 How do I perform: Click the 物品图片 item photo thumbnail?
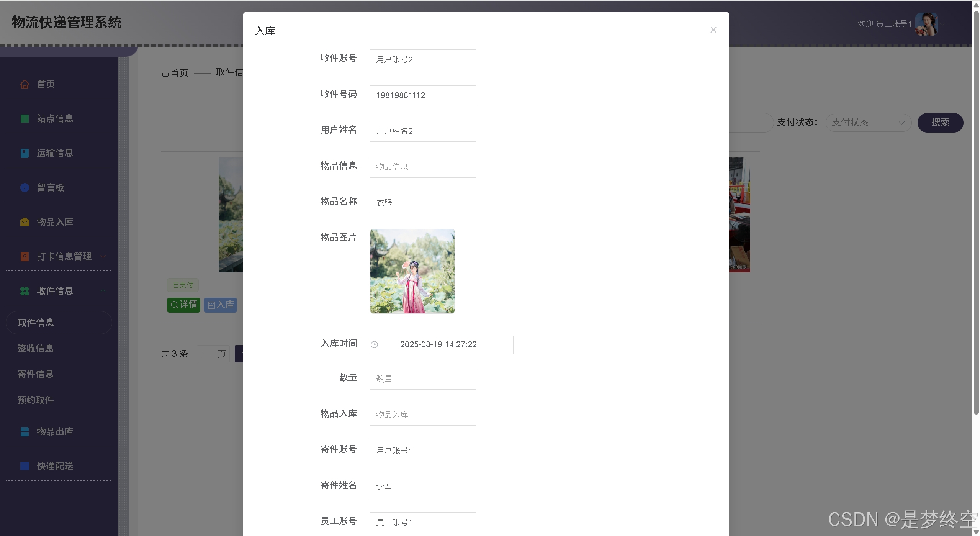pyautogui.click(x=412, y=271)
